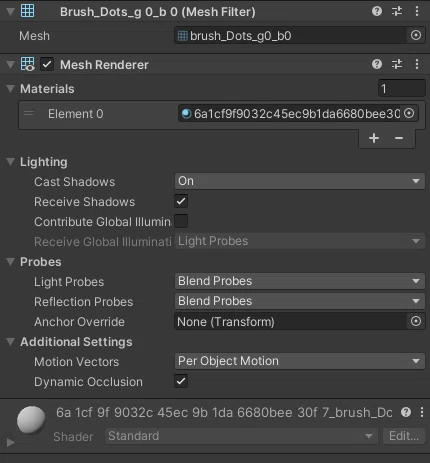Image resolution: width=430 pixels, height=463 pixels.
Task: Open Mesh Renderer help reference icon
Action: click(x=377, y=64)
